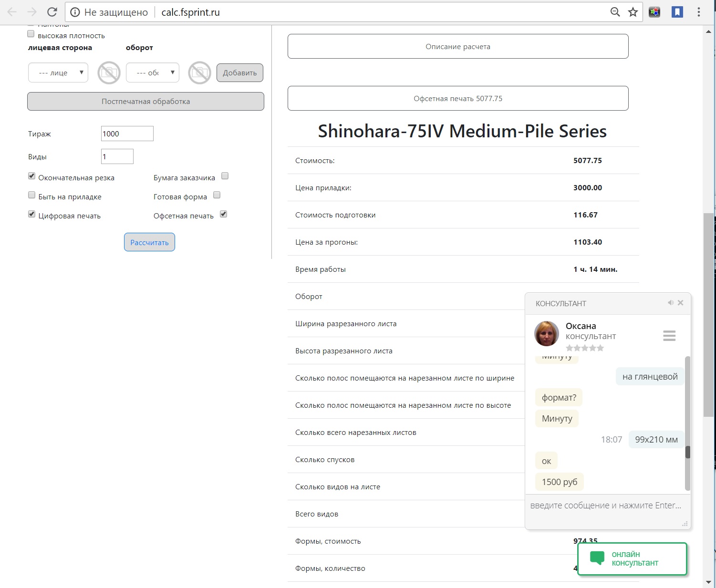This screenshot has width=716, height=588.
Task: Reload the page with the refresh icon
Action: pyautogui.click(x=52, y=12)
